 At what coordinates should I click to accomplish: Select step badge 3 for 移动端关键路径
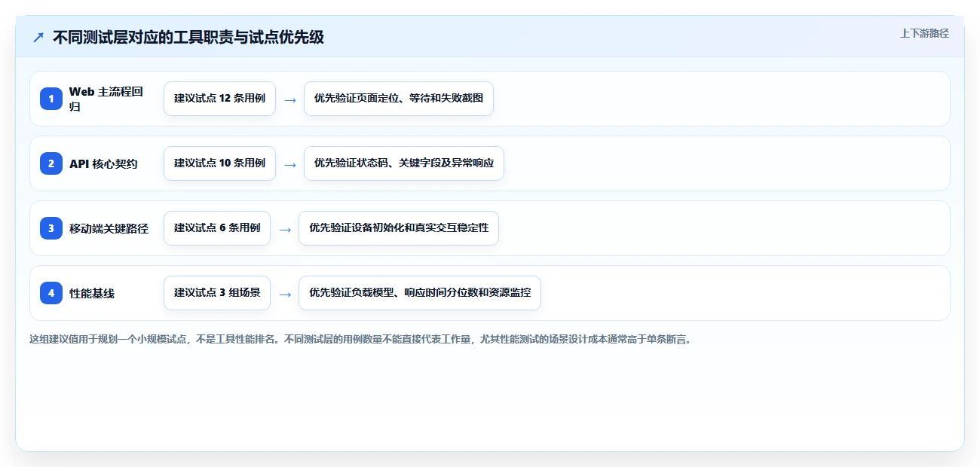pos(51,228)
